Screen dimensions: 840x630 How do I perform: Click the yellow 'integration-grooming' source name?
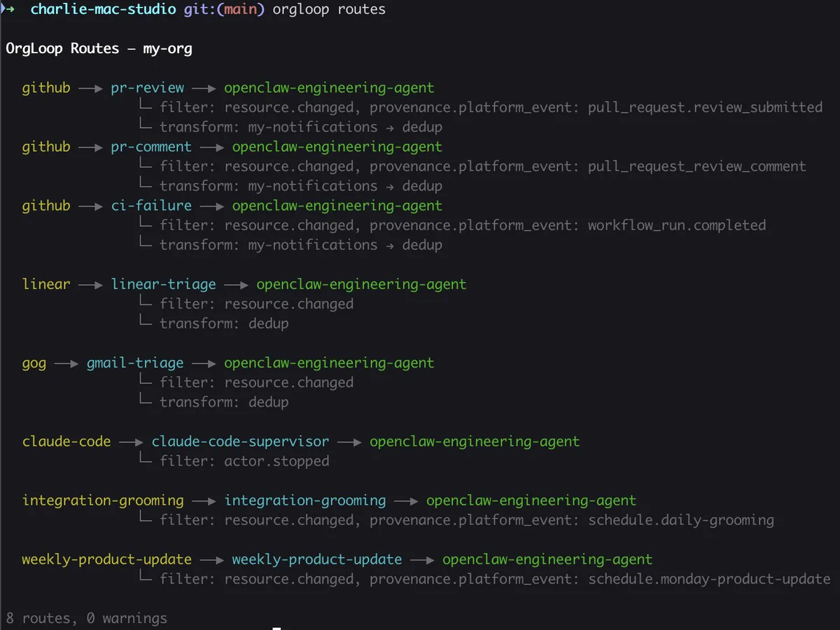[103, 500]
